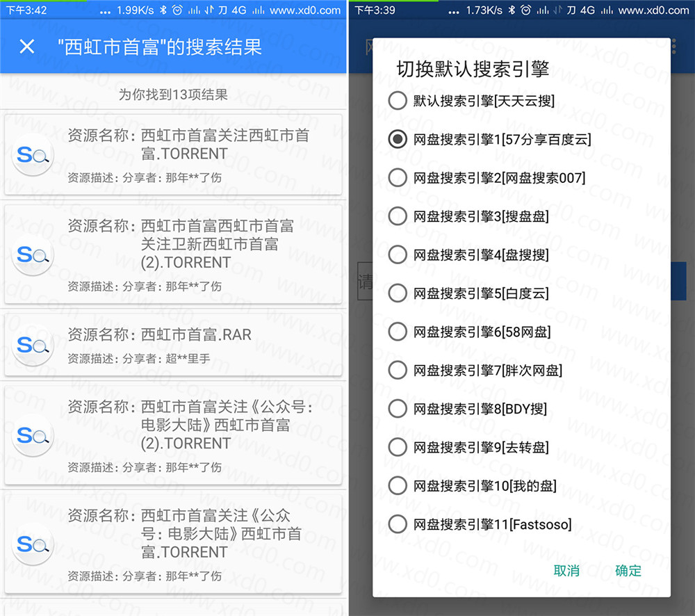Choose 网盘搜索引擎9[去转盘] option
The image size is (695, 616).
point(468,448)
